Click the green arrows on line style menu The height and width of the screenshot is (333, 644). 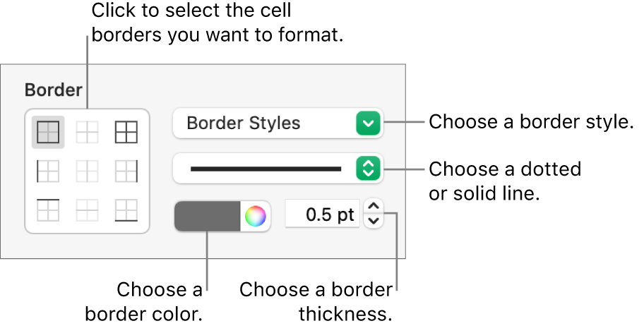[x=369, y=169]
